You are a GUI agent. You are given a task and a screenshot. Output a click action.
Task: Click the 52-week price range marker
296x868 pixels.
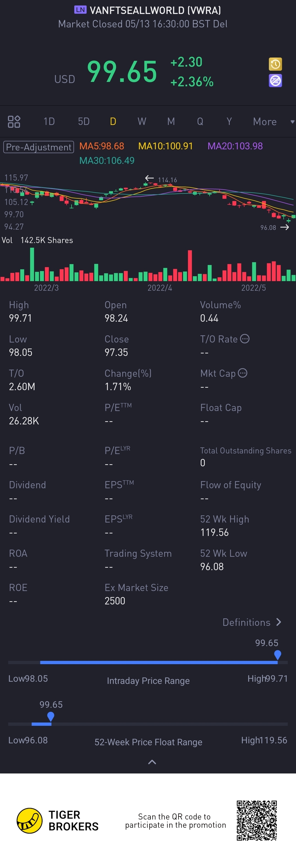point(51,716)
